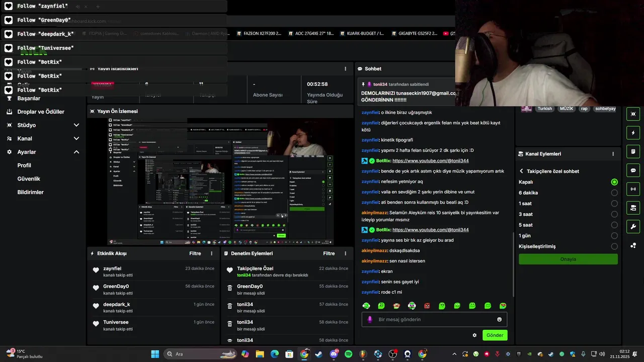Click heart icon beside zaynfiel follow event
The height and width of the screenshot is (362, 644).
click(96, 270)
